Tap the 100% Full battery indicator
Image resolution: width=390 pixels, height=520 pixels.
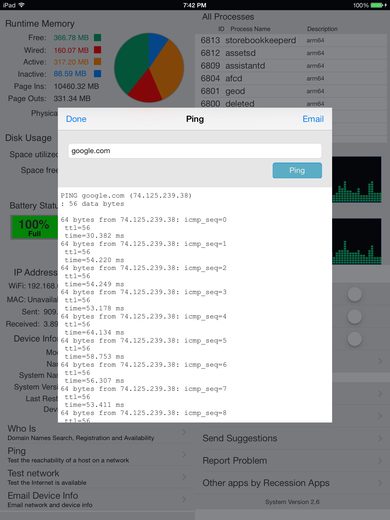tap(34, 227)
